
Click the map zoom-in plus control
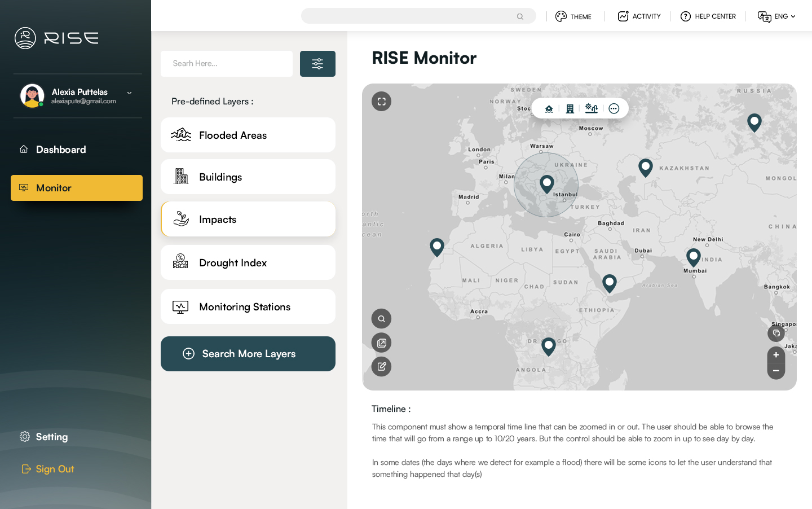click(x=776, y=354)
